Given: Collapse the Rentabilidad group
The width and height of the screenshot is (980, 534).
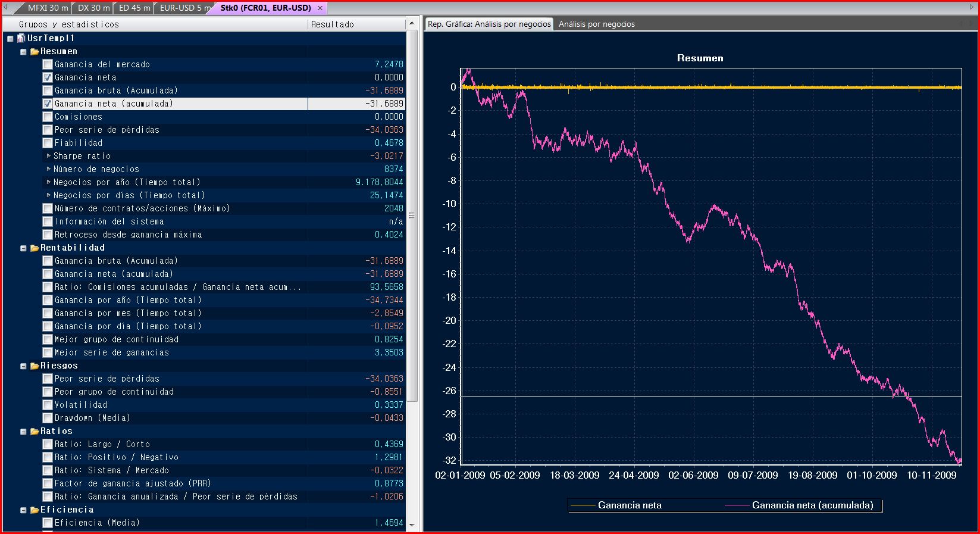Looking at the screenshot, I should pyautogui.click(x=23, y=248).
